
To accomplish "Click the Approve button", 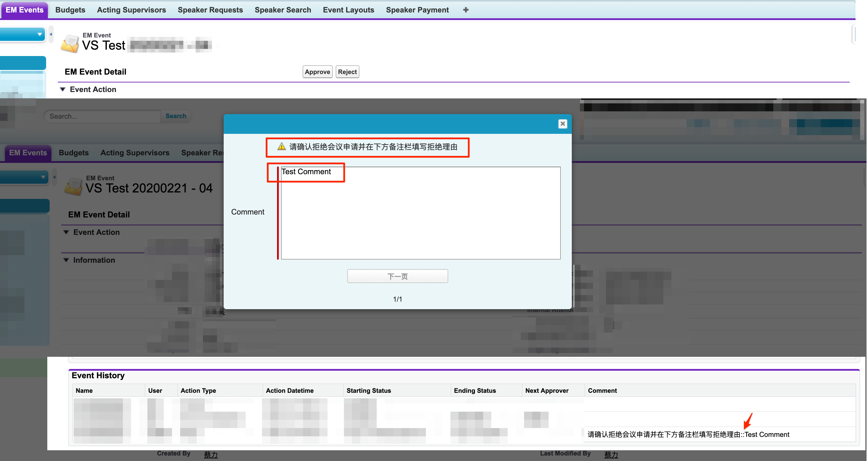I will click(317, 72).
